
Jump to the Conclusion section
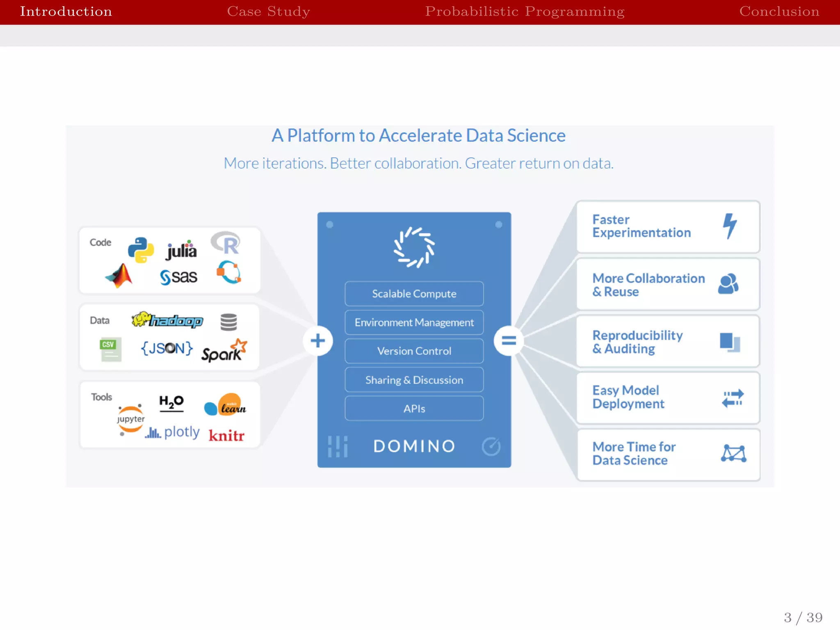[779, 11]
